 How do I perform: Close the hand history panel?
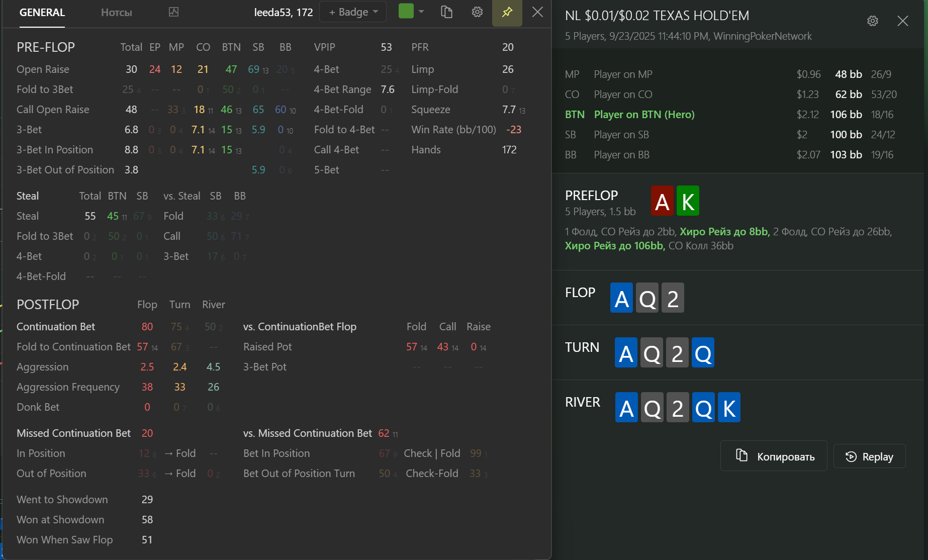[903, 21]
